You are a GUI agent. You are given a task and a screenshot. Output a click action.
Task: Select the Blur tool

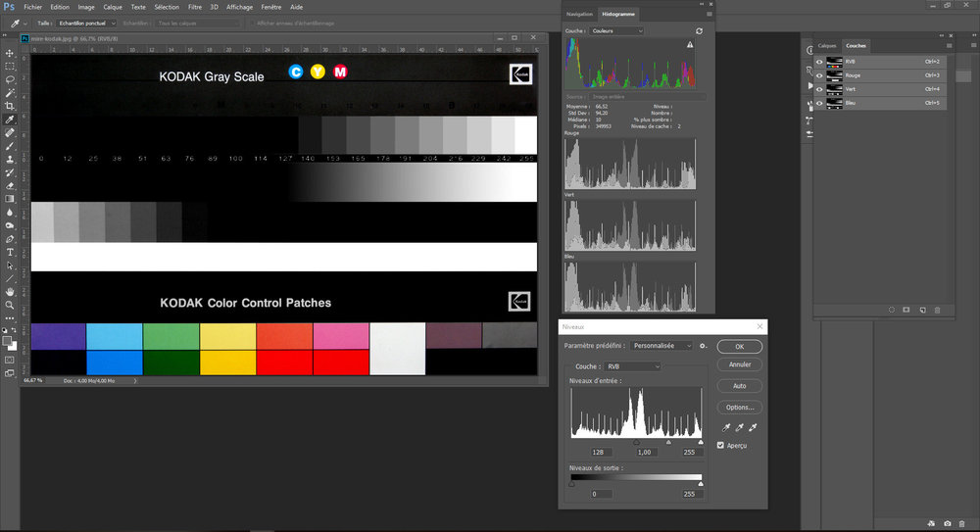10,212
